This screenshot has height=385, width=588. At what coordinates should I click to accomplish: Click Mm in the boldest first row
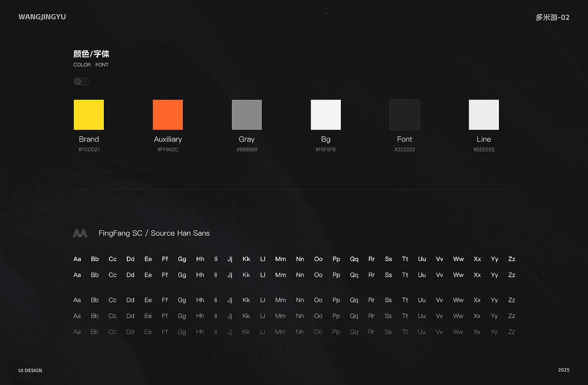[x=281, y=259]
